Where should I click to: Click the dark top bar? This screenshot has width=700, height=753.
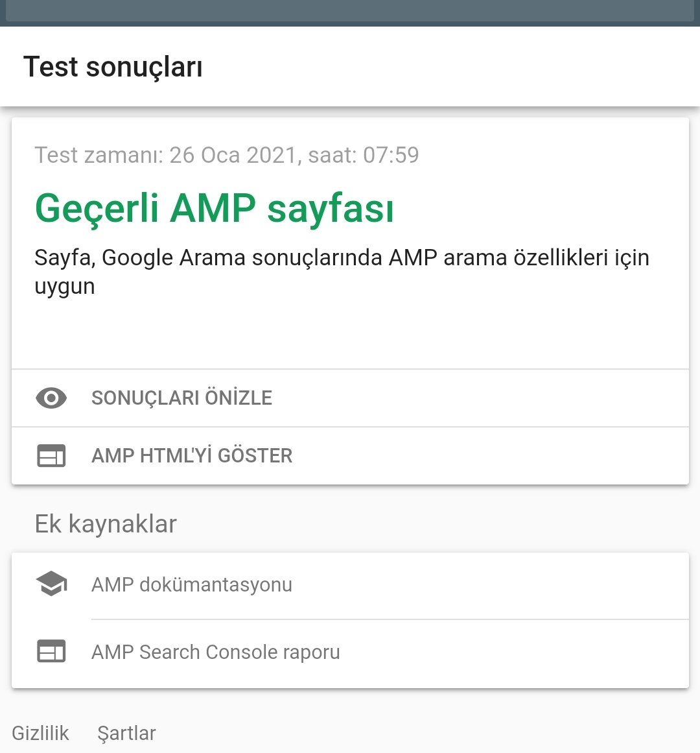tap(350, 13)
